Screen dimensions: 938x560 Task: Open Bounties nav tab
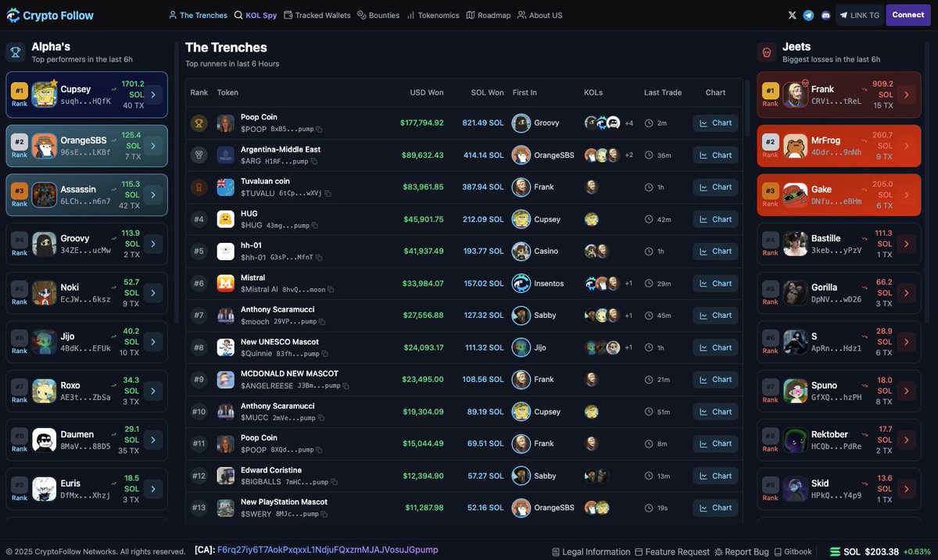[378, 15]
